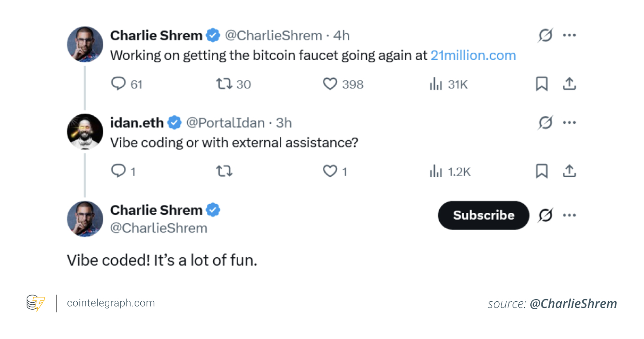View analytics for the 31K impressions tweet
The height and width of the screenshot is (339, 644).
pyautogui.click(x=437, y=84)
